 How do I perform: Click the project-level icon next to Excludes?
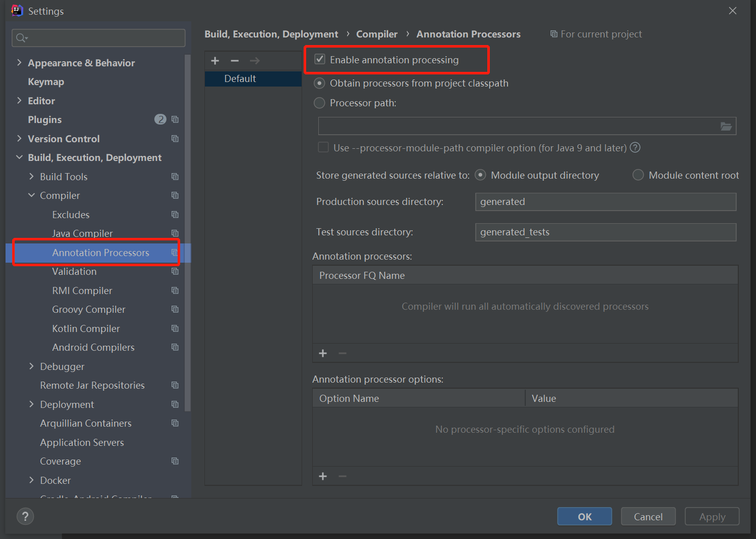(x=175, y=215)
